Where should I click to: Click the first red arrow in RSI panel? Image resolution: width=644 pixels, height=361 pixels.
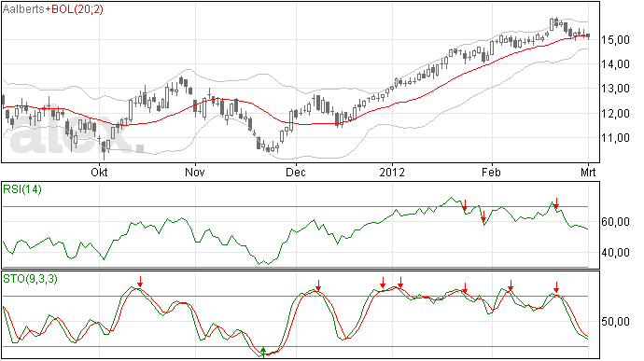(465, 205)
